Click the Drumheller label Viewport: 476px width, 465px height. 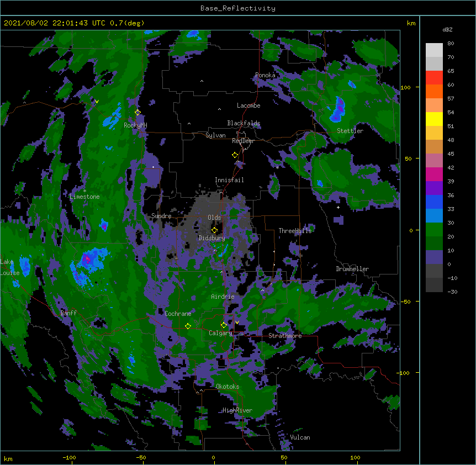[352, 269]
